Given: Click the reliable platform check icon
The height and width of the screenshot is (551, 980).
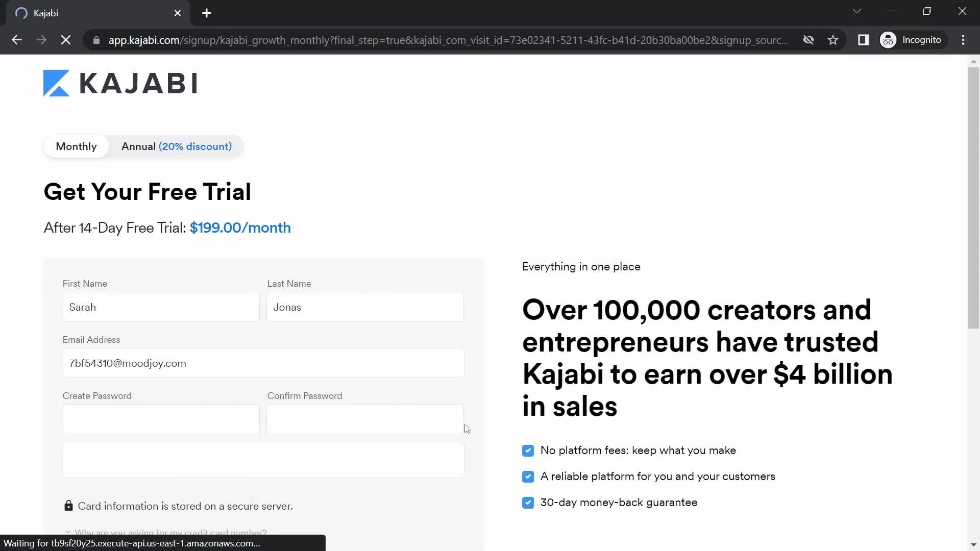Looking at the screenshot, I should pos(528,477).
